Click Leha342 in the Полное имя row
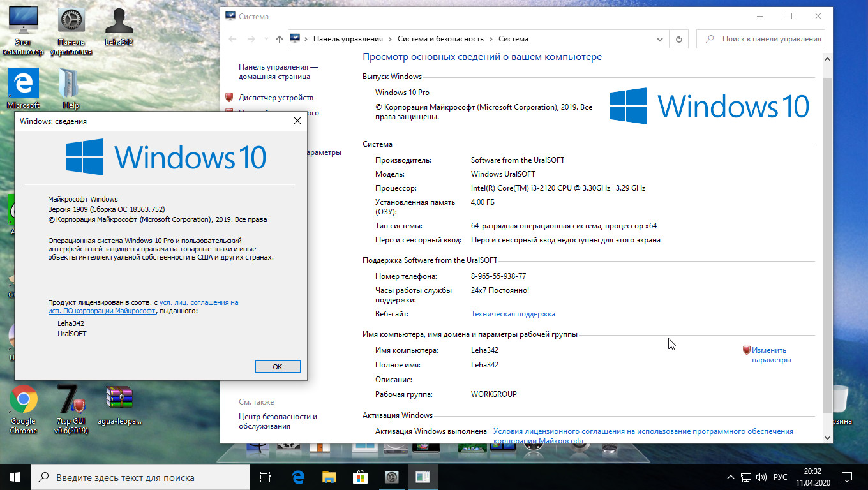 click(484, 365)
